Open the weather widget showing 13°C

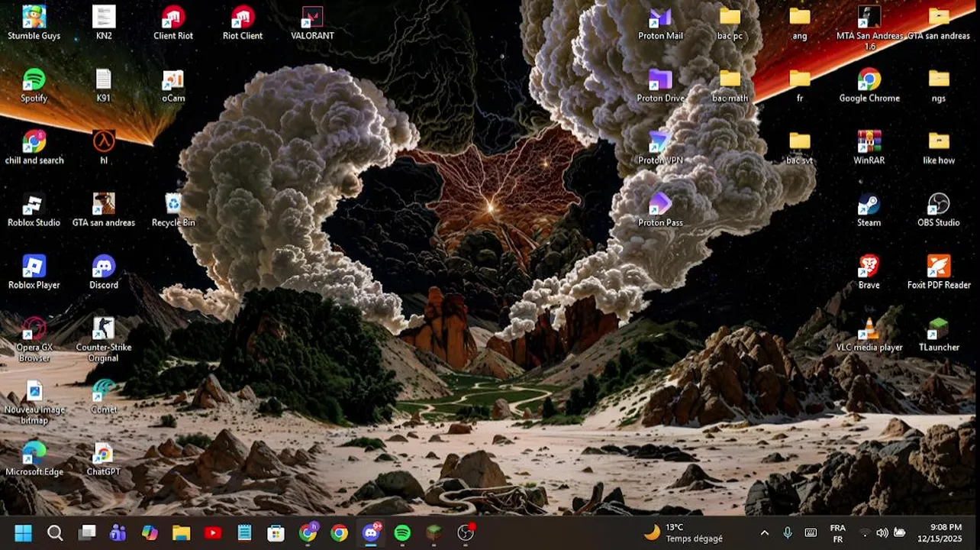[x=683, y=532]
